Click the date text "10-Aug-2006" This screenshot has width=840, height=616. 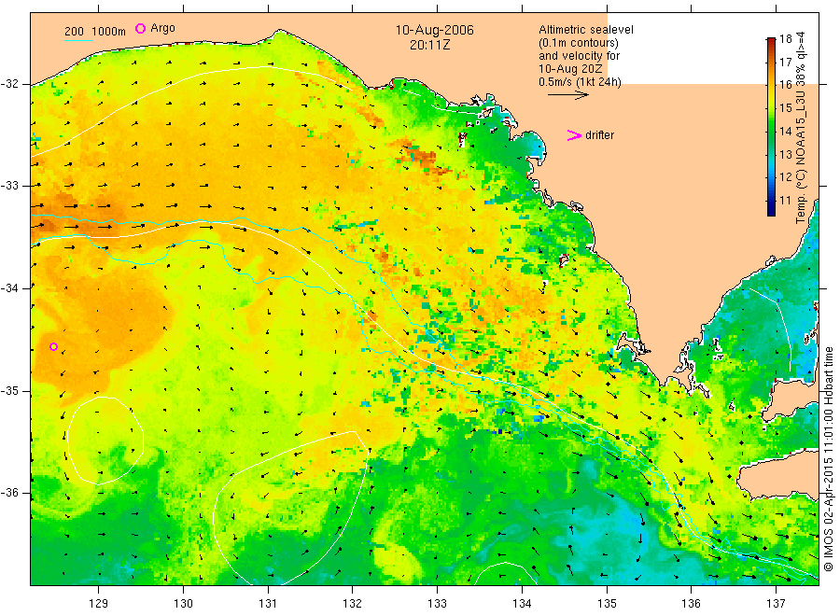coord(434,30)
